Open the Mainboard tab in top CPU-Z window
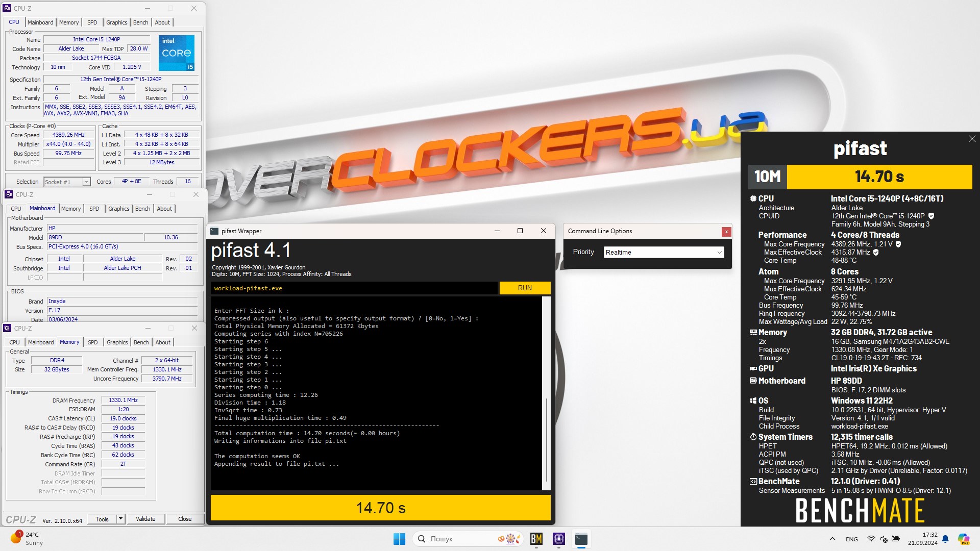This screenshot has width=980, height=551. [40, 22]
